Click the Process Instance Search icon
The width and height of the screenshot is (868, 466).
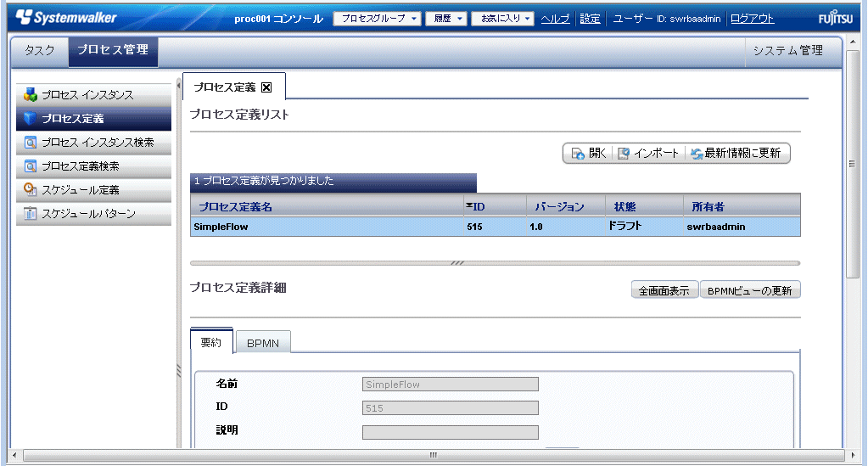31,143
